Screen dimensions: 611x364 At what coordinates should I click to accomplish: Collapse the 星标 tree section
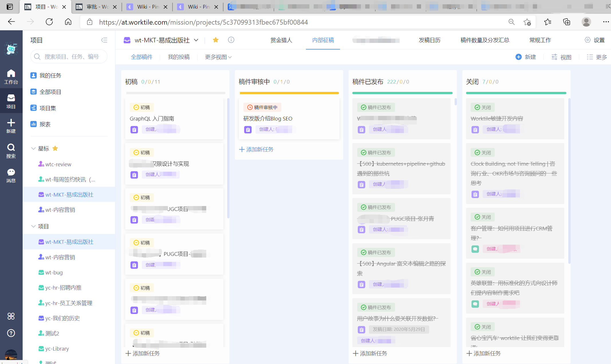coord(34,149)
